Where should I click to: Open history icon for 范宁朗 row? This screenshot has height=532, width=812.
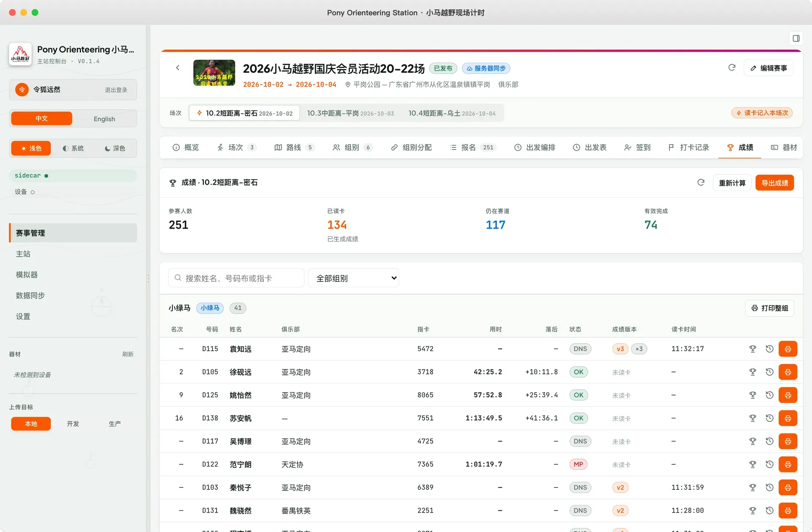[769, 464]
